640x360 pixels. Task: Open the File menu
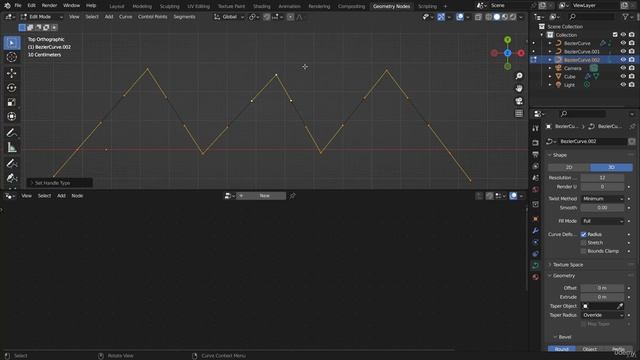(18, 6)
